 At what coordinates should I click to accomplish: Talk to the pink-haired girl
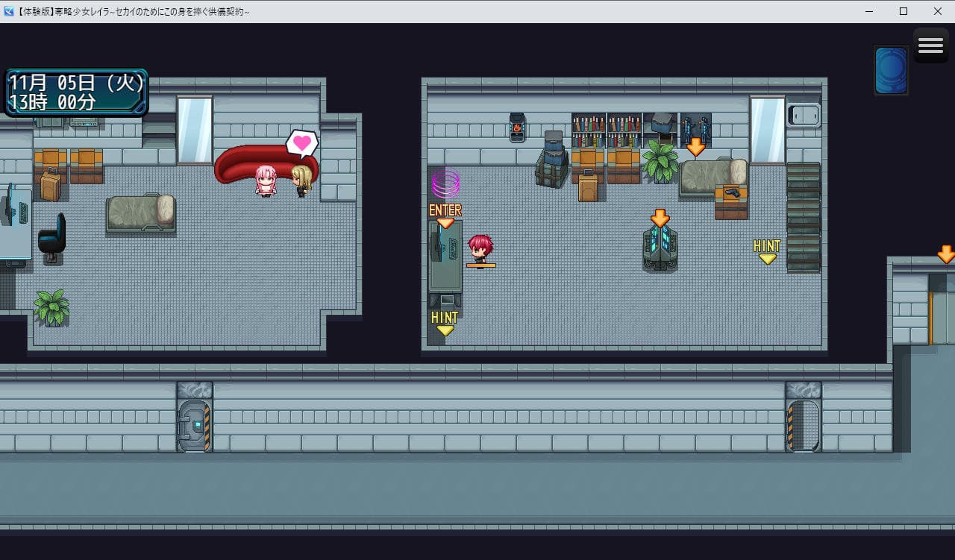(x=266, y=180)
